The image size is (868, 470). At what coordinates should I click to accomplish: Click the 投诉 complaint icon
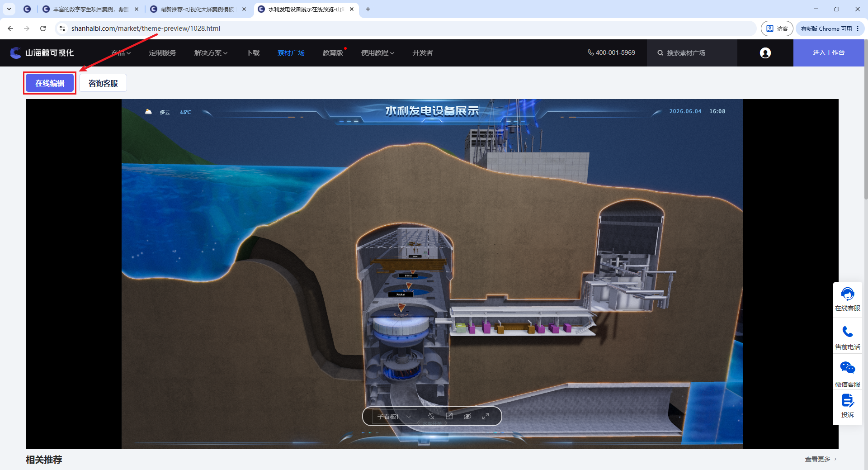click(x=848, y=401)
